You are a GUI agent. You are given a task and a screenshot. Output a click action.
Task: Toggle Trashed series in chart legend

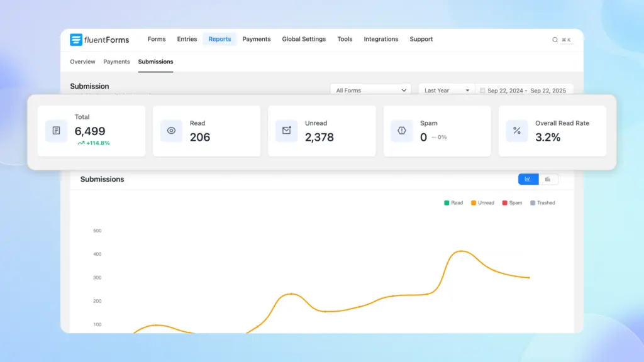pyautogui.click(x=543, y=203)
